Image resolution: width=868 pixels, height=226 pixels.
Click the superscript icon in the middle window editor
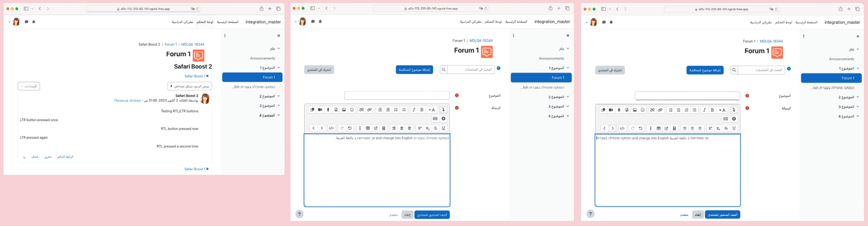click(420, 128)
